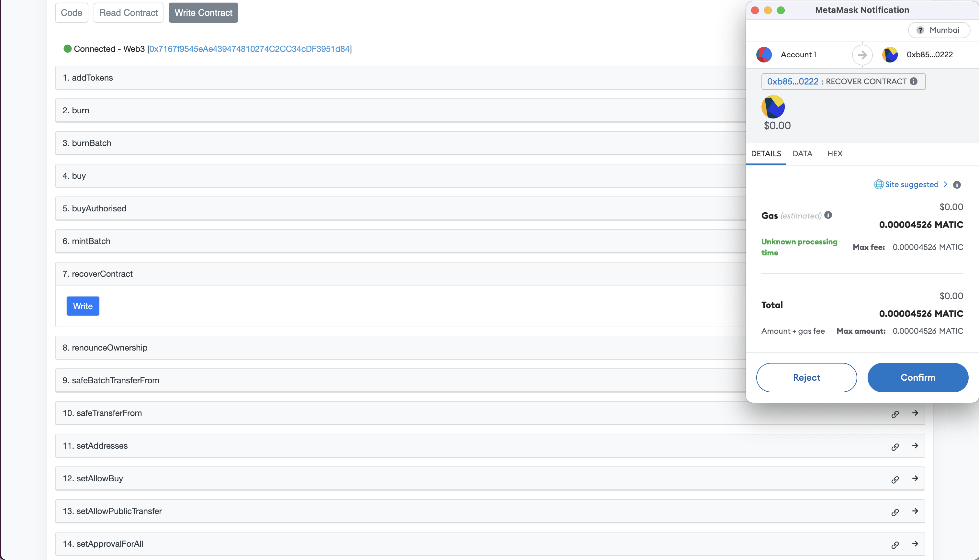Click the Amount + gas fee text
The image size is (979, 560).
pos(793,331)
